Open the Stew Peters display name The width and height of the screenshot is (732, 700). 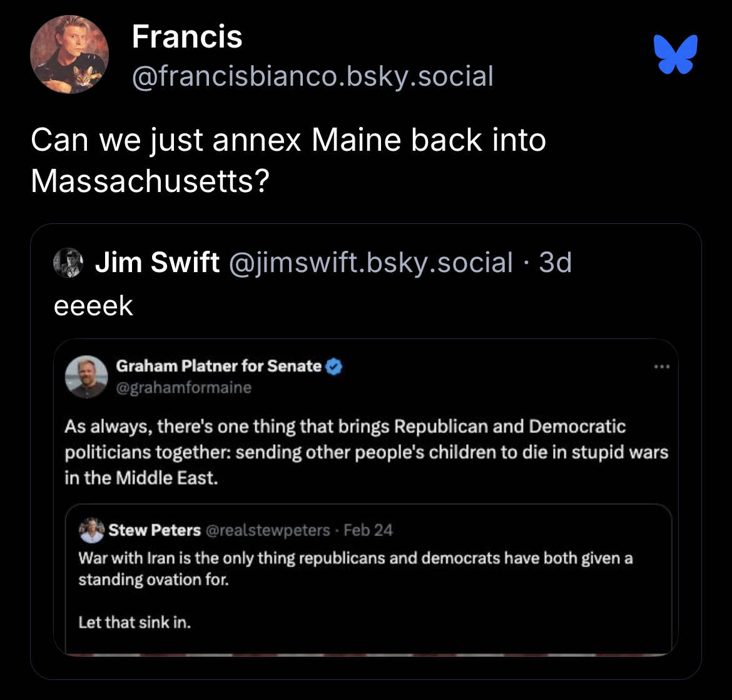[x=155, y=530]
